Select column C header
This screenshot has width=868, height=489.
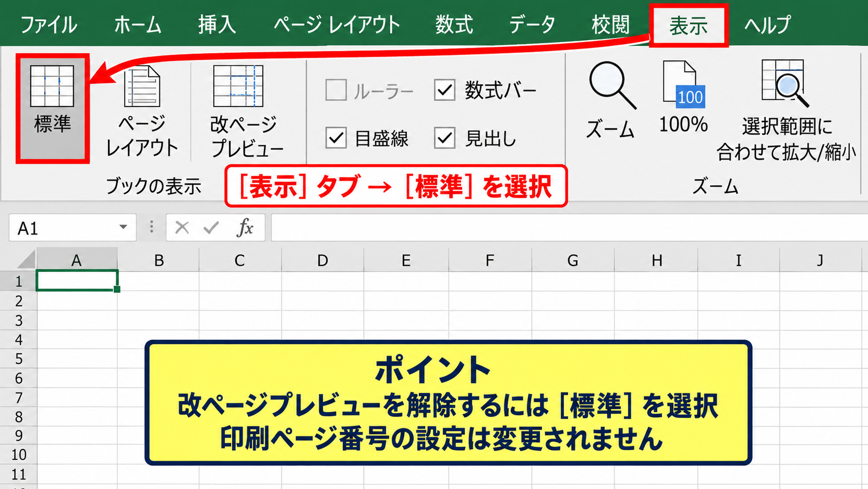point(240,260)
